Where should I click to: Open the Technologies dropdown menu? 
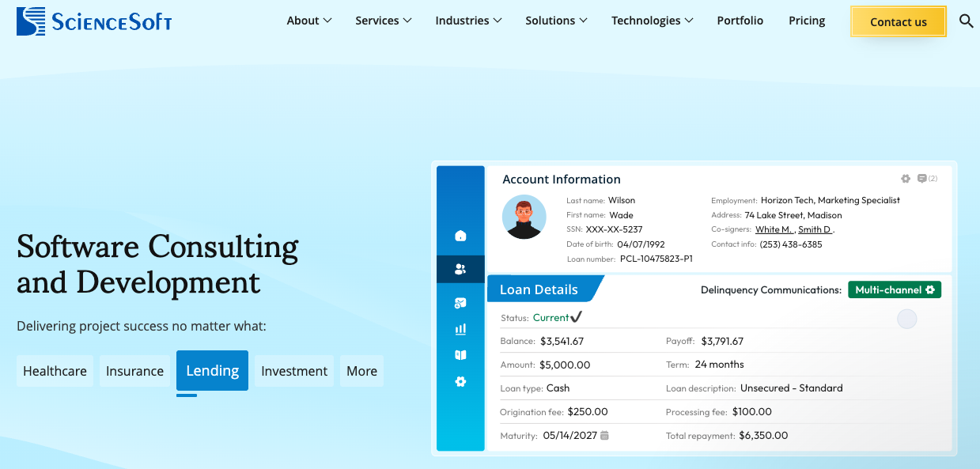pos(652,21)
